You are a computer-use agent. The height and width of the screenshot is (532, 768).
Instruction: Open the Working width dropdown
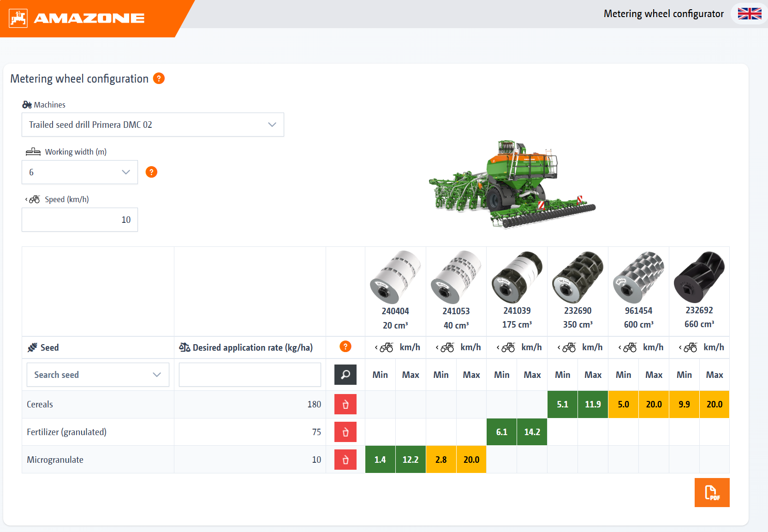[x=80, y=172]
